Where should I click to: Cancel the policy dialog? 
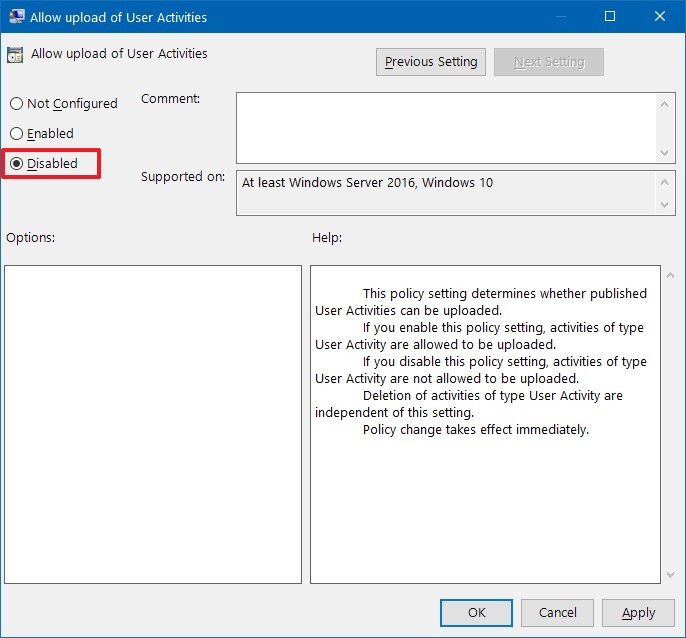557,612
